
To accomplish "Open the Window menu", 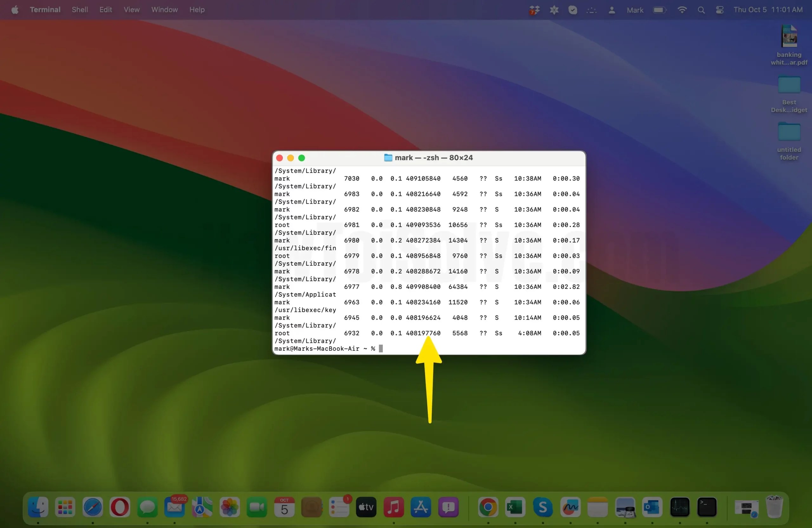I will click(164, 10).
